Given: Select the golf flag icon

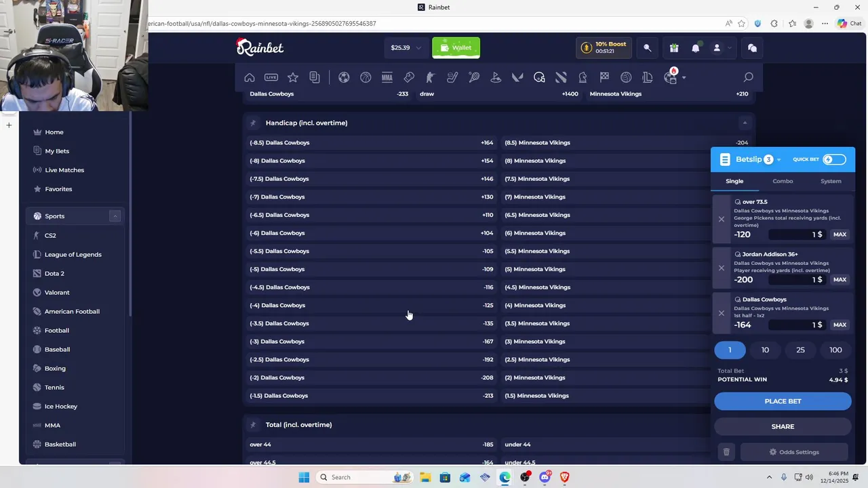Looking at the screenshot, I should (496, 77).
